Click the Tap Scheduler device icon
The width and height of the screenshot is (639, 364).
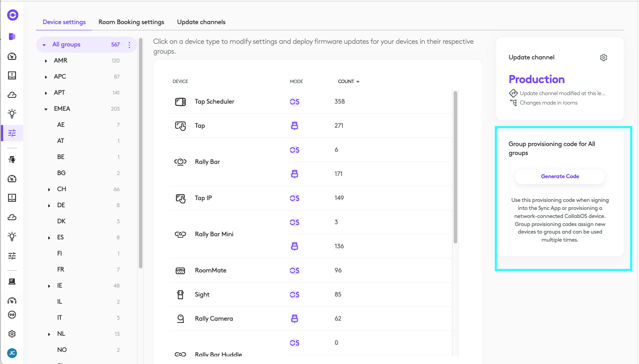click(x=180, y=102)
